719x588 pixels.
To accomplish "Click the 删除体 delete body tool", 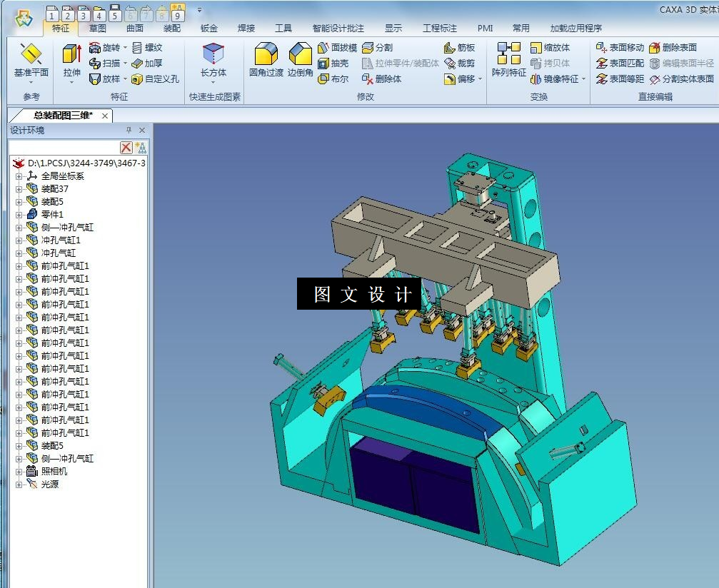I will coord(381,78).
